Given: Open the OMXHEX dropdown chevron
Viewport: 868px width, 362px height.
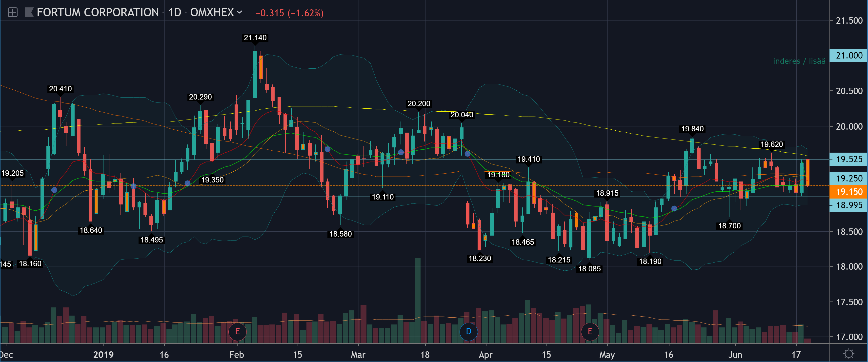Looking at the screenshot, I should click(240, 12).
